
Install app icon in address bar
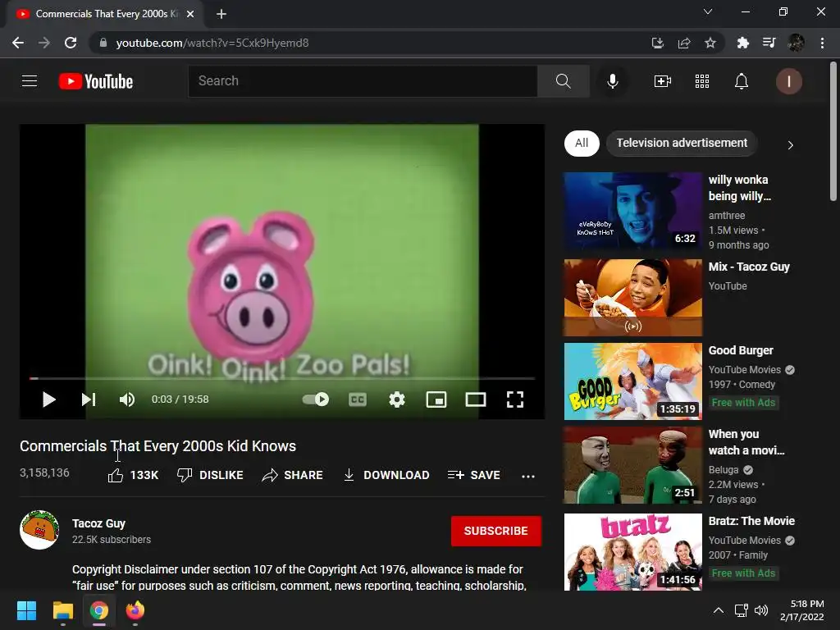coord(657,43)
